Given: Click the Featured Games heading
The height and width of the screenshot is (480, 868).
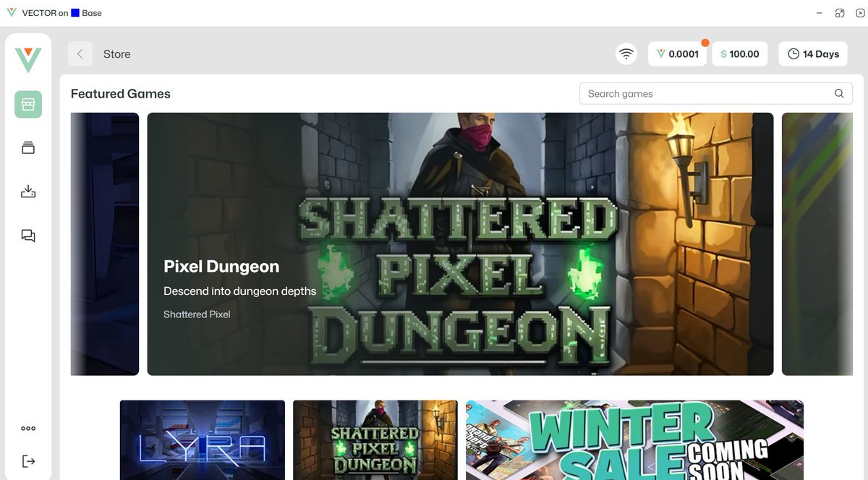Looking at the screenshot, I should tap(121, 94).
